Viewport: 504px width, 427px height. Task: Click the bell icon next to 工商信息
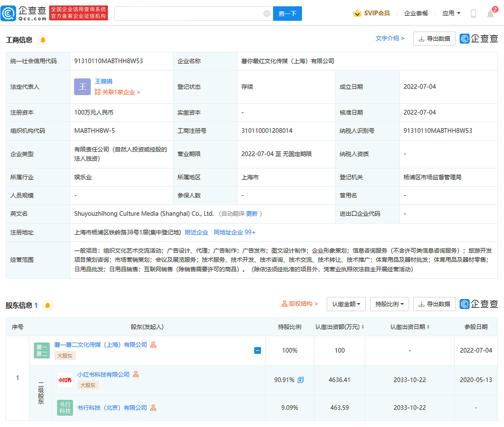(43, 40)
